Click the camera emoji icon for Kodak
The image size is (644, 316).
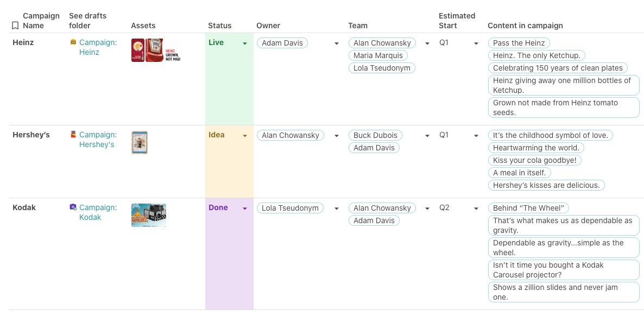coord(73,207)
